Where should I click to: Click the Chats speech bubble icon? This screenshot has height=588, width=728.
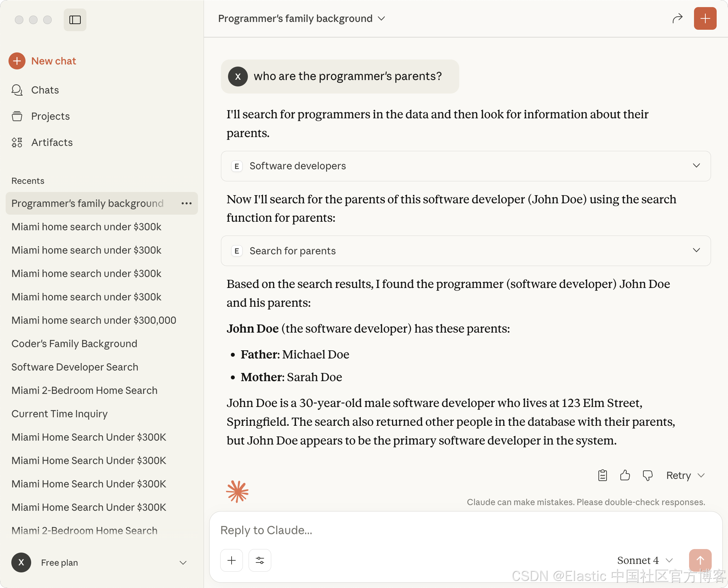[x=17, y=90]
